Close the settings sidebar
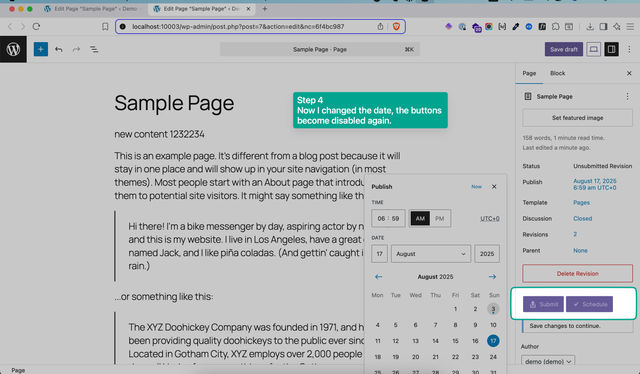The image size is (640, 374). point(629,73)
